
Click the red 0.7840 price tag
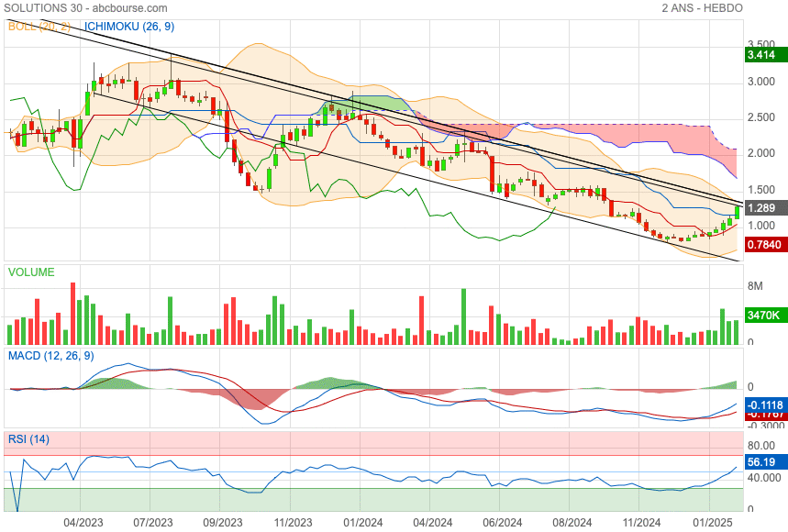pyautogui.click(x=766, y=245)
